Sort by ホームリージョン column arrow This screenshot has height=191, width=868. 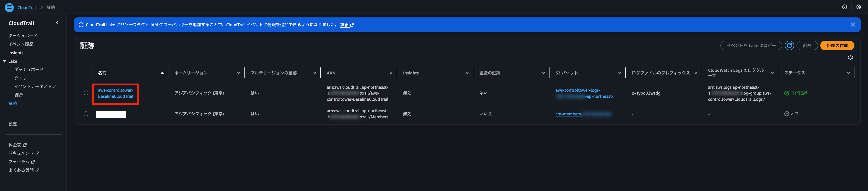(x=238, y=73)
